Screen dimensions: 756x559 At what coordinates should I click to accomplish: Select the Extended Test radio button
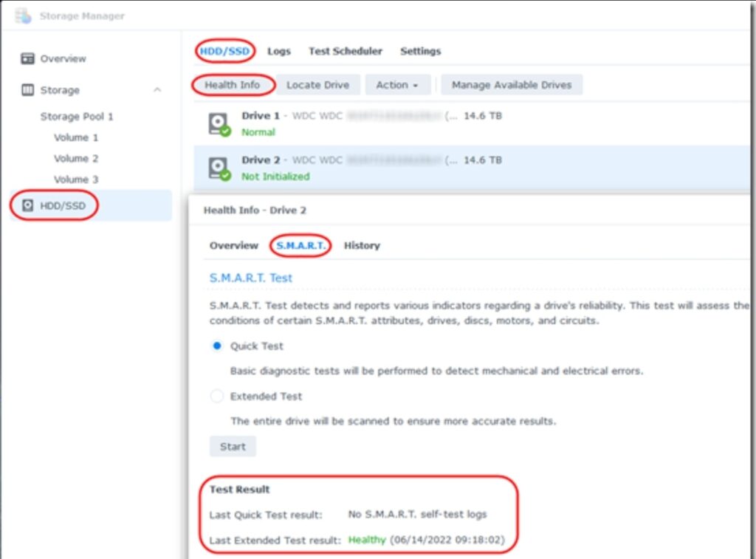tap(217, 397)
